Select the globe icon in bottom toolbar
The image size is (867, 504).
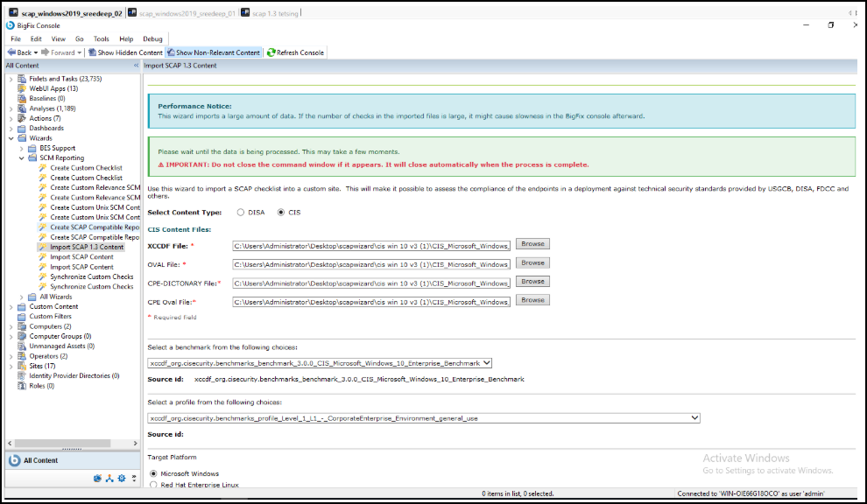coord(97,478)
